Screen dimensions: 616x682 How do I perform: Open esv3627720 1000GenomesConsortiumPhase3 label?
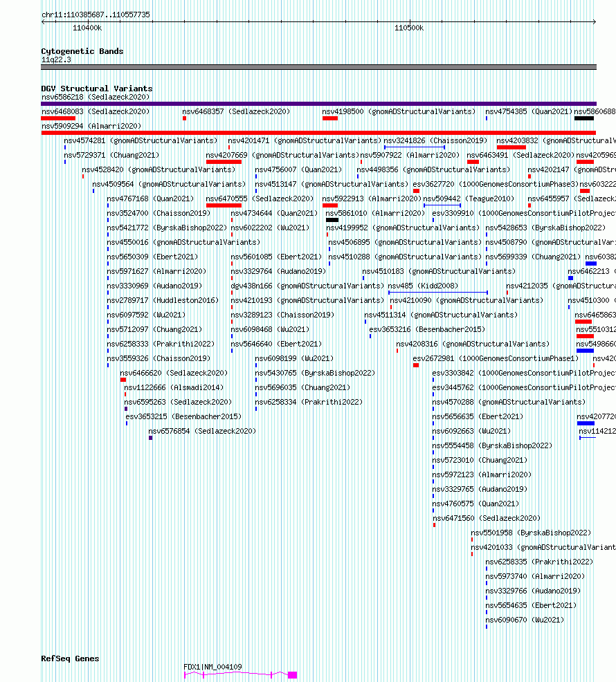point(496,184)
